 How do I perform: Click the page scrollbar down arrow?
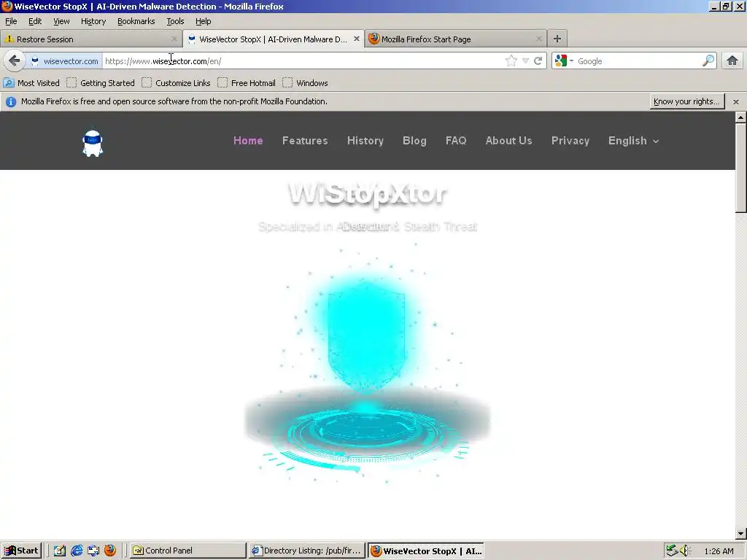click(x=740, y=534)
